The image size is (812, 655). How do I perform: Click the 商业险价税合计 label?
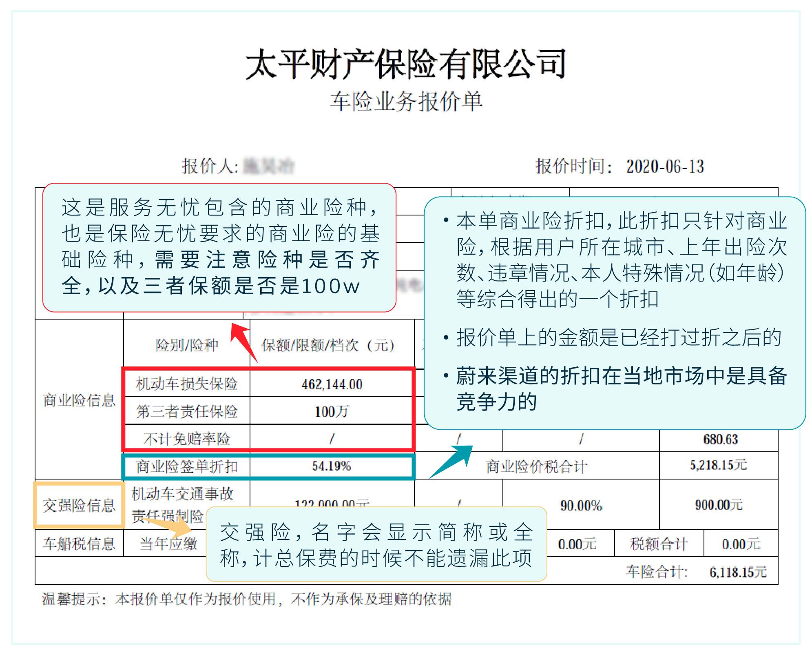pyautogui.click(x=537, y=466)
